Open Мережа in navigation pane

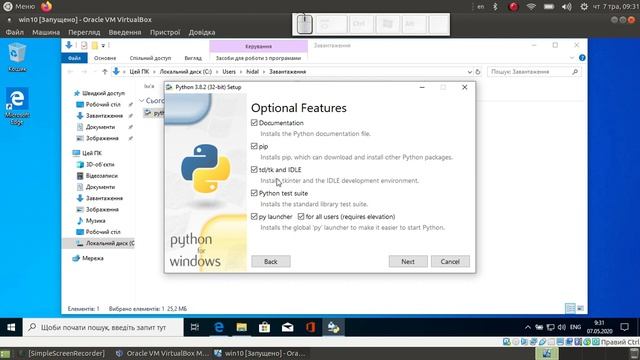93,258
